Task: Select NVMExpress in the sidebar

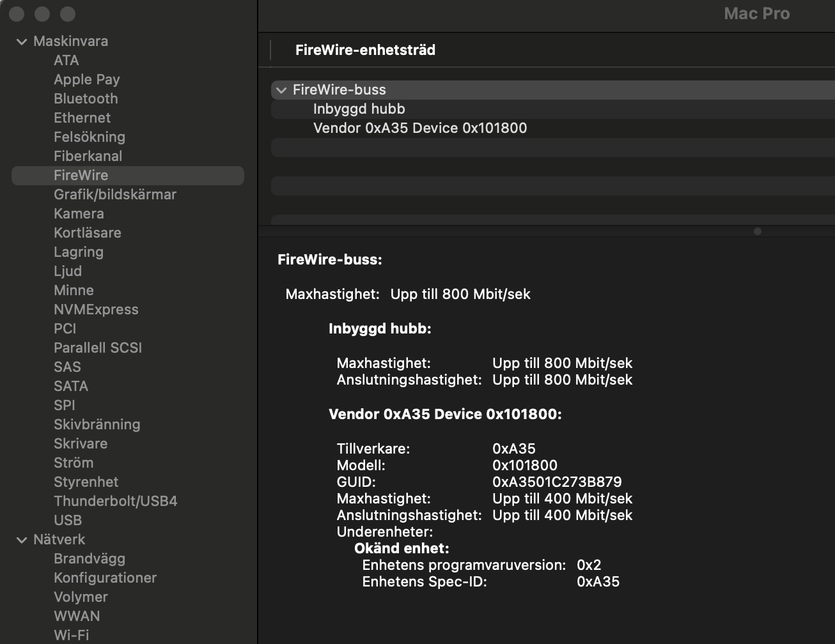Action: (96, 309)
